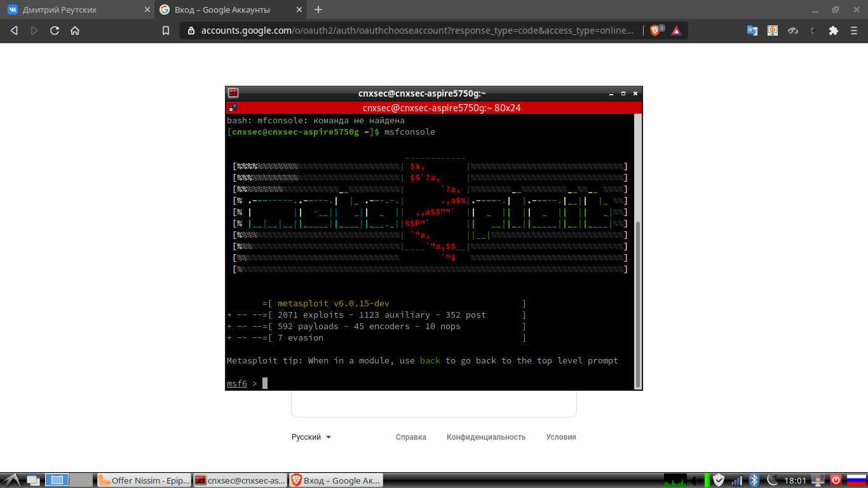Bookmark this page via the bookmark icon

166,30
